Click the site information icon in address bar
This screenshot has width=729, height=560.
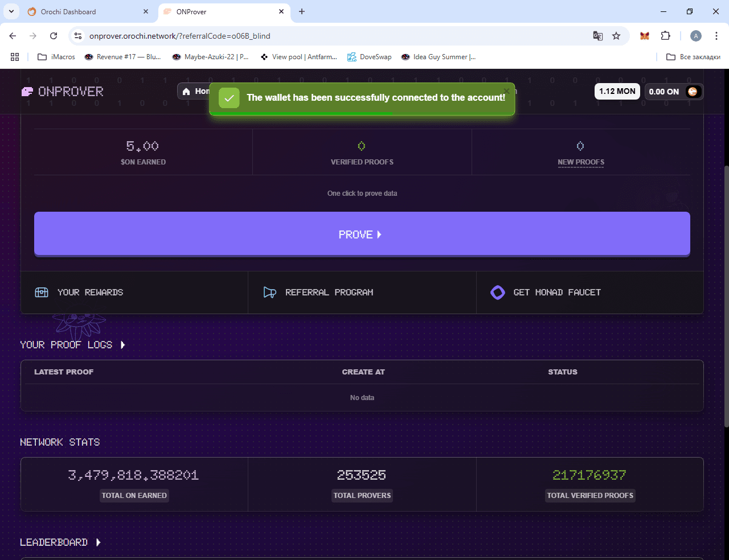[x=78, y=36]
